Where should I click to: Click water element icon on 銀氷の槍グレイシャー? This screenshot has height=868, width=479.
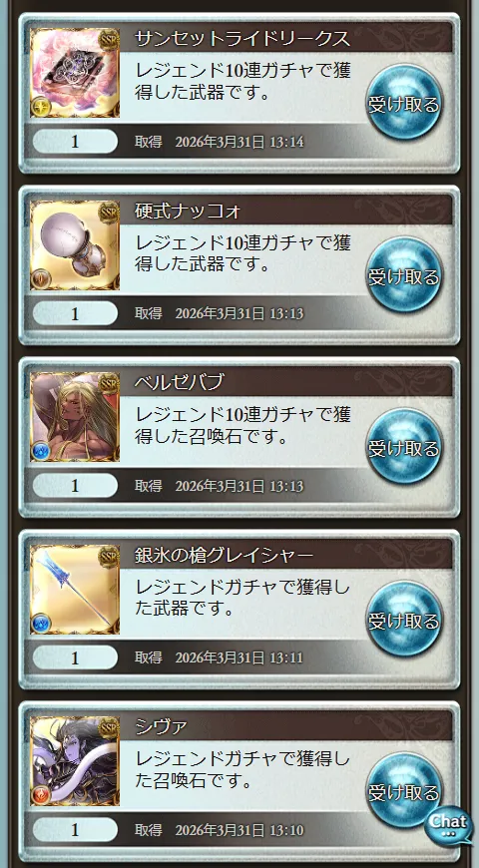click(42, 623)
